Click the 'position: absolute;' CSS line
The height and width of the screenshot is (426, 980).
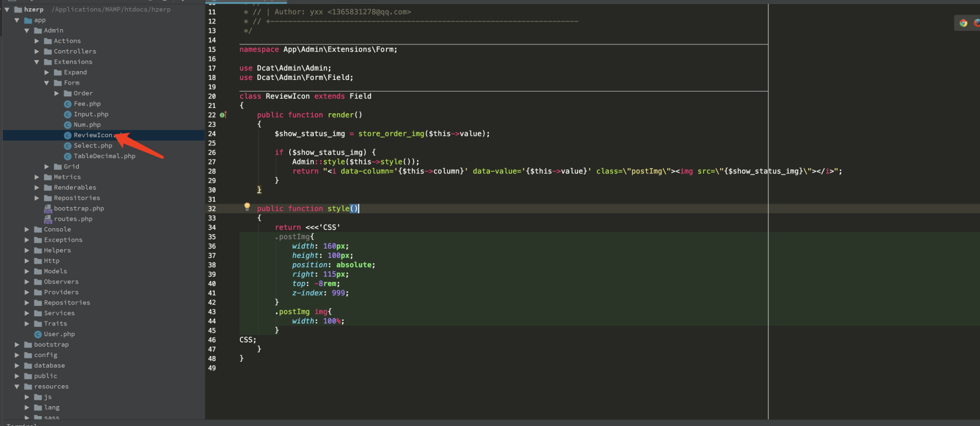334,265
